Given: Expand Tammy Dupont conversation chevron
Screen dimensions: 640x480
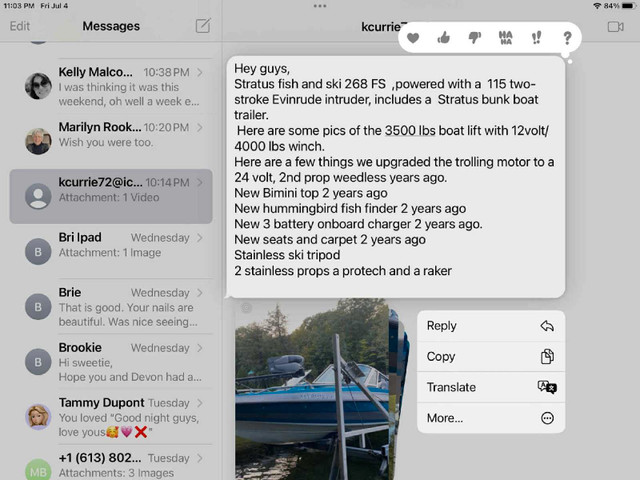Looking at the screenshot, I should [x=200, y=403].
